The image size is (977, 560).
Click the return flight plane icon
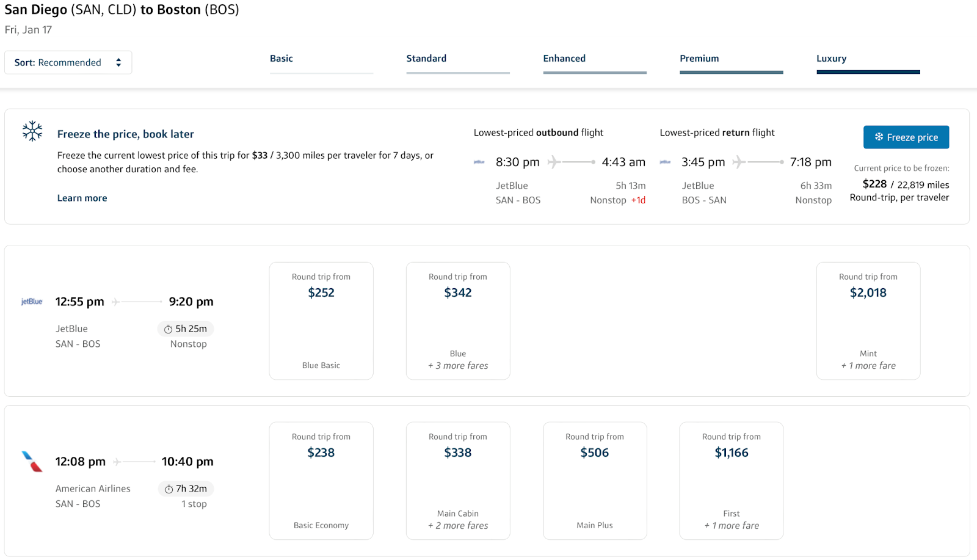[739, 162]
